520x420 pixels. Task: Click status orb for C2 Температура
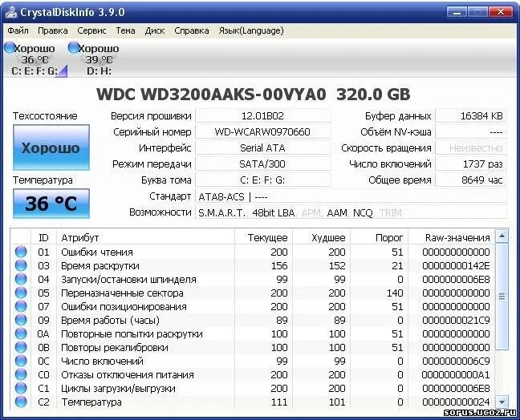[x=21, y=402]
